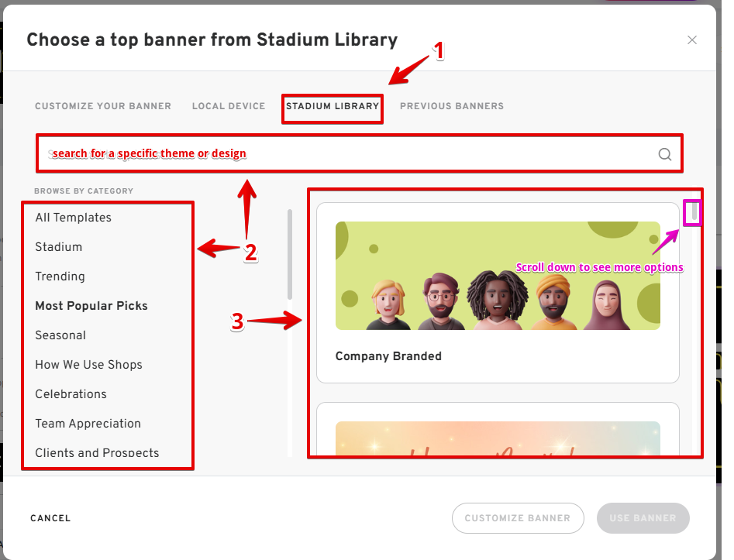Pick the Company Branded banner thumbnail
This screenshot has height=560, width=734.
click(x=498, y=276)
